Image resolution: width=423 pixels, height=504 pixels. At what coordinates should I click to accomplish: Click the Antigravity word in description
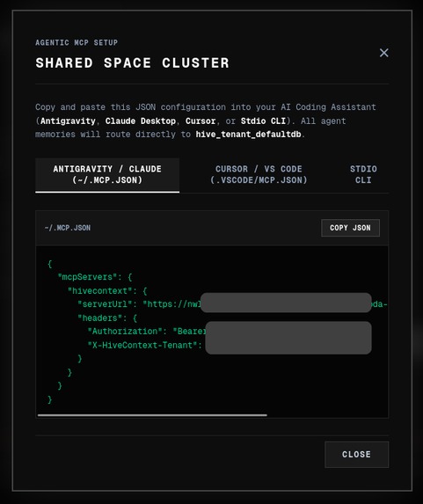tap(68, 121)
